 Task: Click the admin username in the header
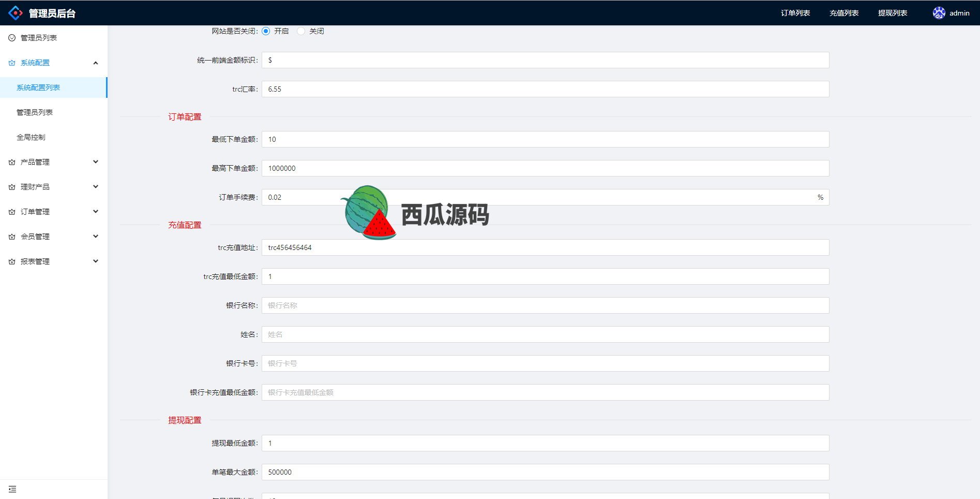point(959,13)
